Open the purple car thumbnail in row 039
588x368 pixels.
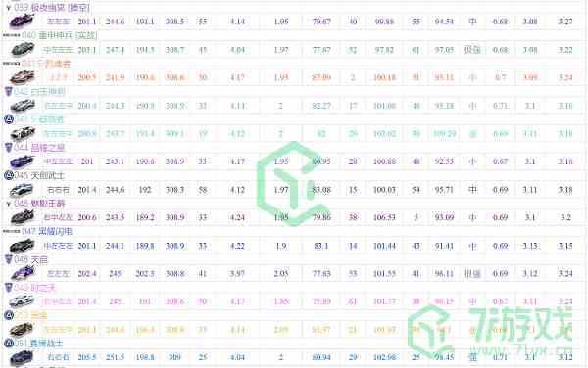[x=22, y=22]
